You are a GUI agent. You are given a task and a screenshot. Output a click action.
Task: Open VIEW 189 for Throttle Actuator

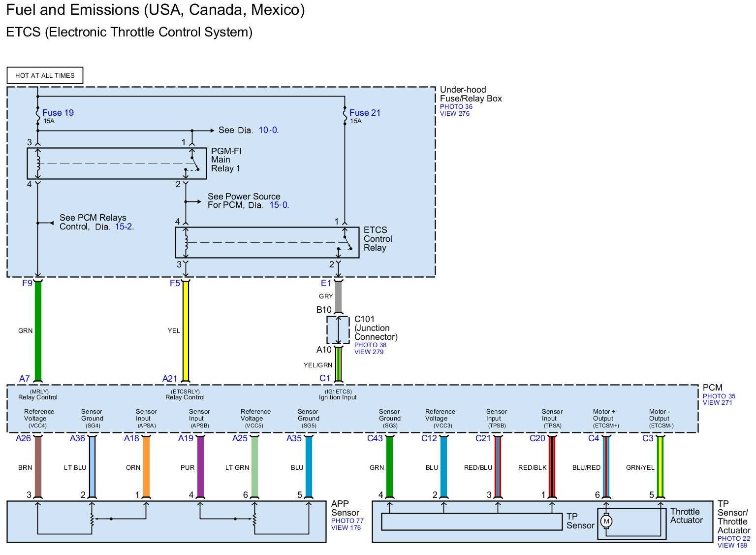pyautogui.click(x=732, y=545)
